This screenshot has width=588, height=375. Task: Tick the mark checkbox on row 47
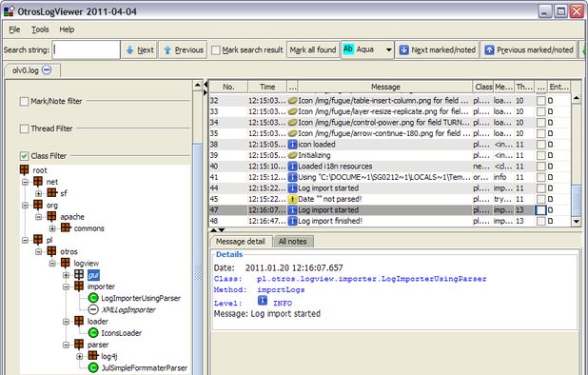click(540, 210)
